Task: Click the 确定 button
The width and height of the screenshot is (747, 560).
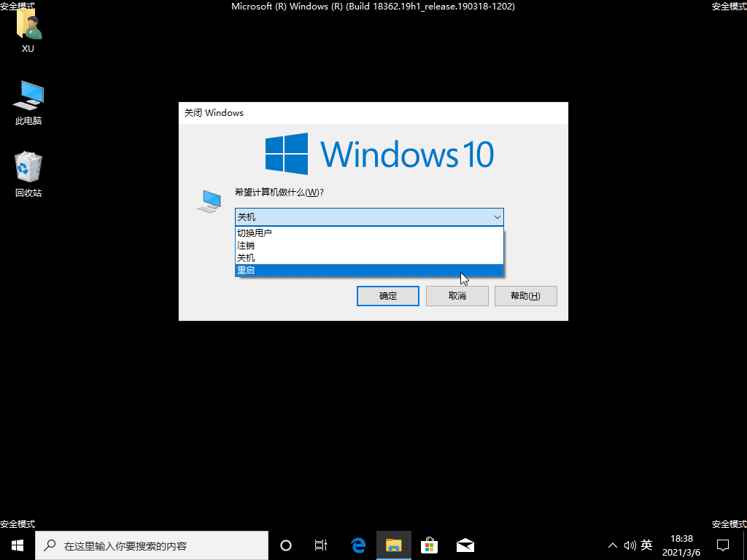Action: click(387, 295)
